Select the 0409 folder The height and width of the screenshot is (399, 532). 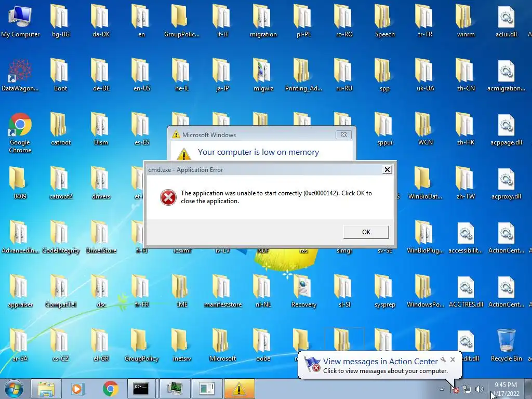20,183
